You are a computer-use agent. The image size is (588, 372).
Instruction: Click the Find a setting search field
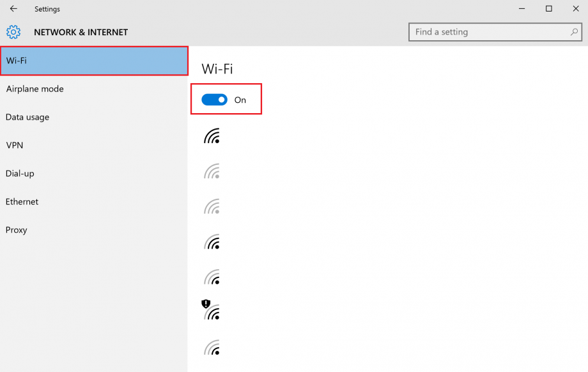click(x=486, y=31)
